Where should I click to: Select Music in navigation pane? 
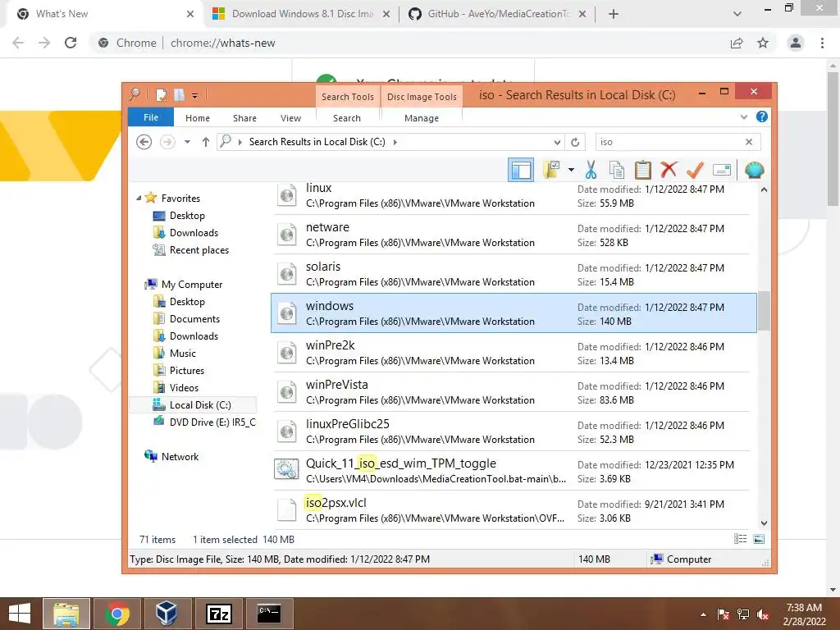click(x=183, y=353)
